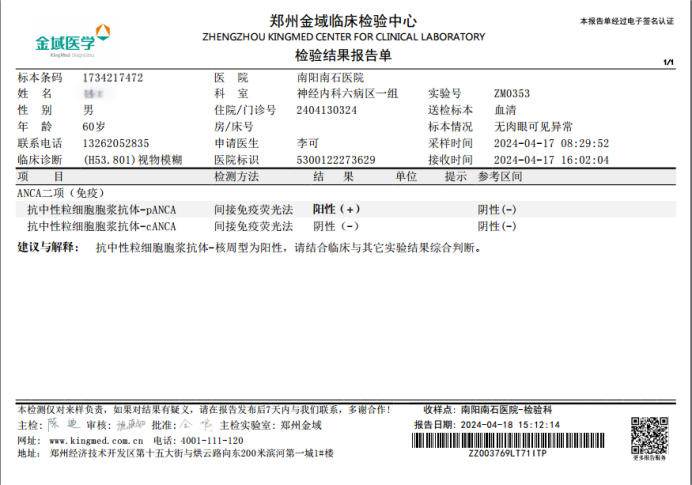Click the 审核 reviewer signature

(x=131, y=425)
